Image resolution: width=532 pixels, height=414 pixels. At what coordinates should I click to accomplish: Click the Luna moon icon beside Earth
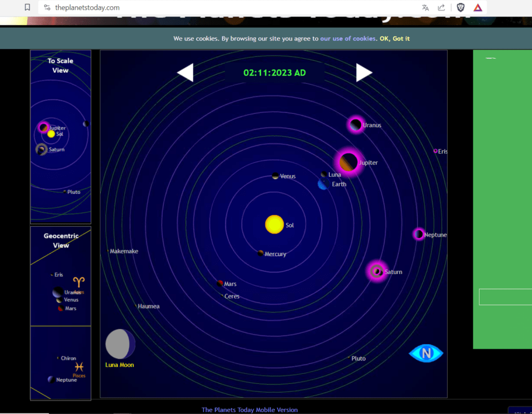(x=324, y=174)
